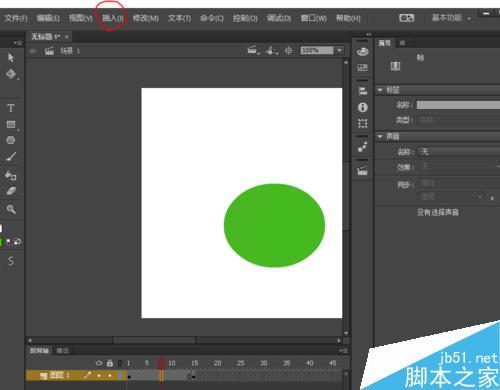Image resolution: width=500 pixels, height=390 pixels.
Task: Open the Swatches grid panel icon
Action: [362, 68]
